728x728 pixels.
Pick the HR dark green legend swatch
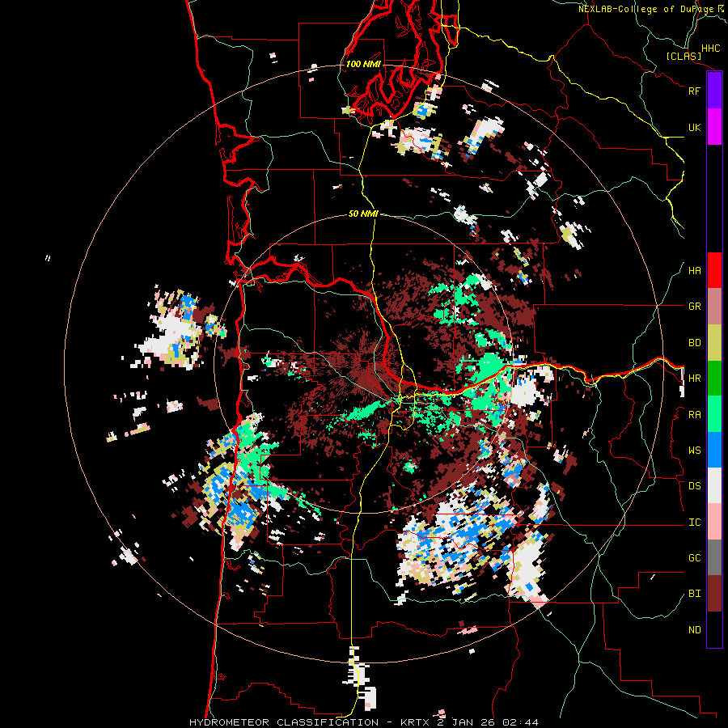coord(714,379)
